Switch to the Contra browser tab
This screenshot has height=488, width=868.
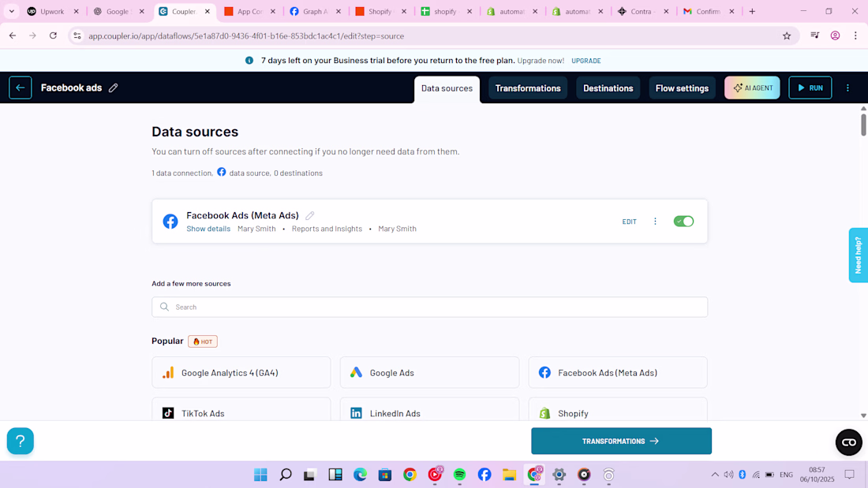click(x=643, y=11)
